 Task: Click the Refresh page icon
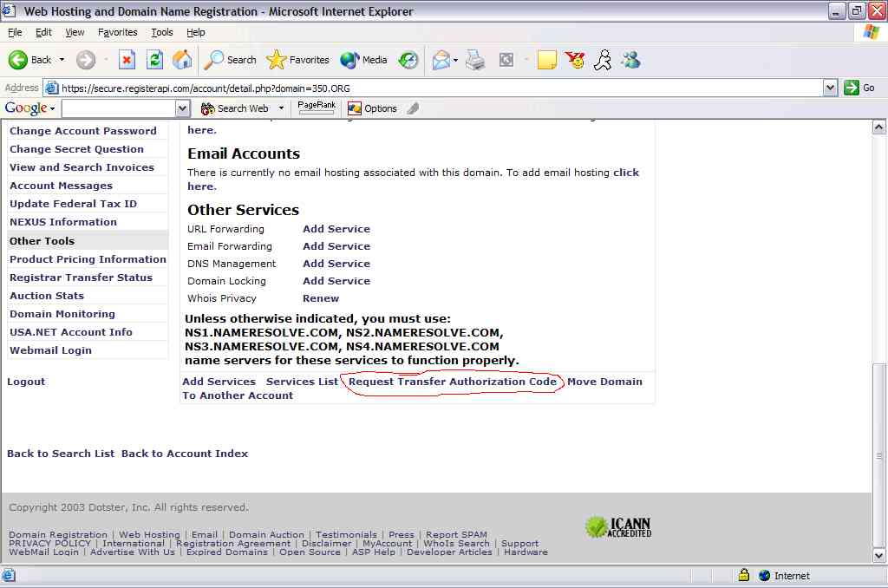(x=154, y=60)
